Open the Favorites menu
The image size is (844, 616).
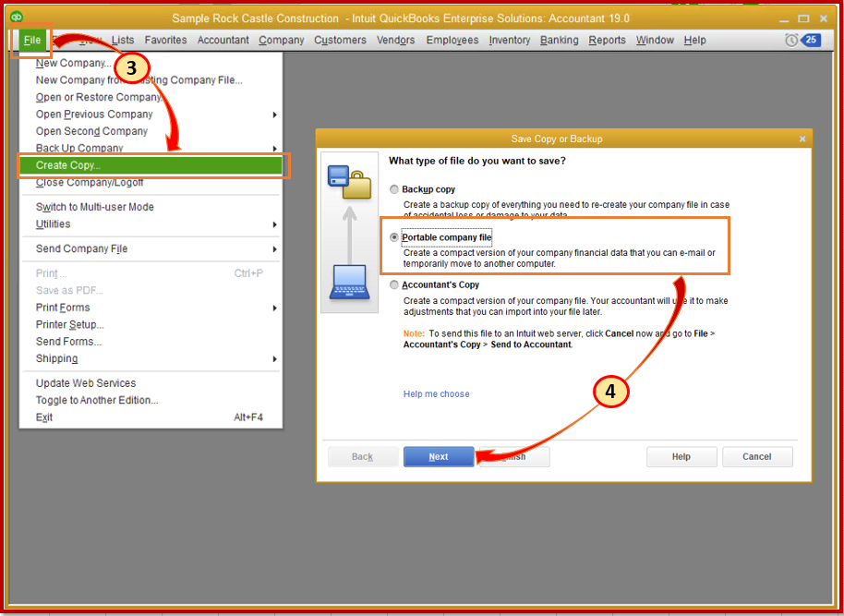click(x=166, y=41)
